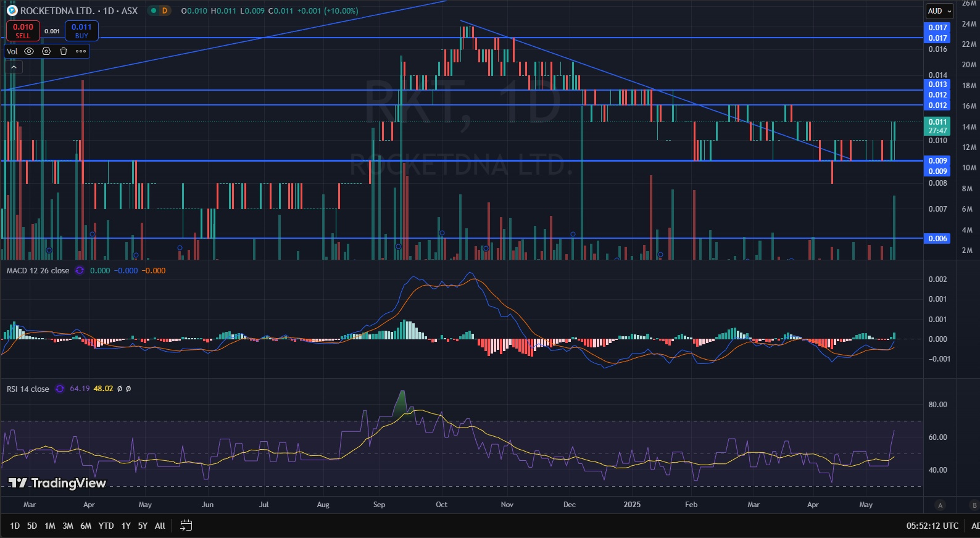Select the 1Y date range
The image size is (980, 538).
click(126, 526)
